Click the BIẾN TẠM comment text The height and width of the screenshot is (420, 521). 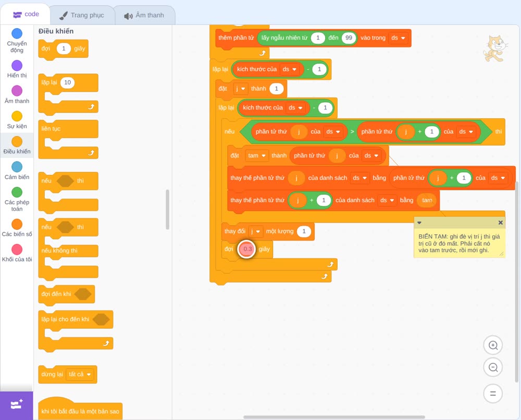pos(459,243)
